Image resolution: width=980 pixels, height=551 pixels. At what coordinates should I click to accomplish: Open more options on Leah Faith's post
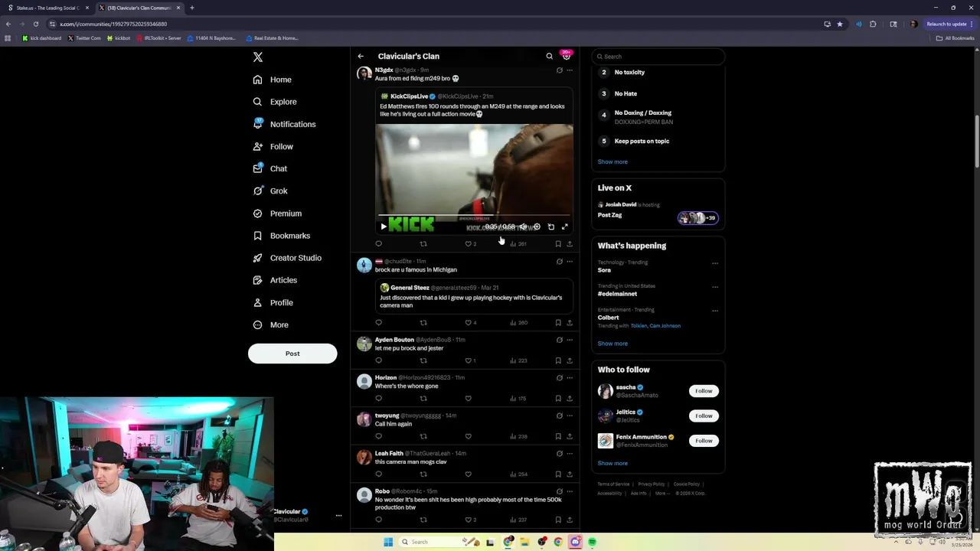[x=570, y=454]
